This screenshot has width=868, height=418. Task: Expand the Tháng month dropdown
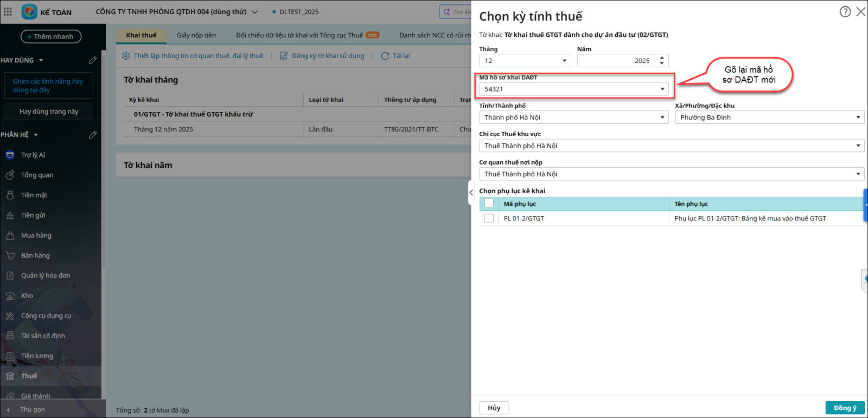[564, 61]
